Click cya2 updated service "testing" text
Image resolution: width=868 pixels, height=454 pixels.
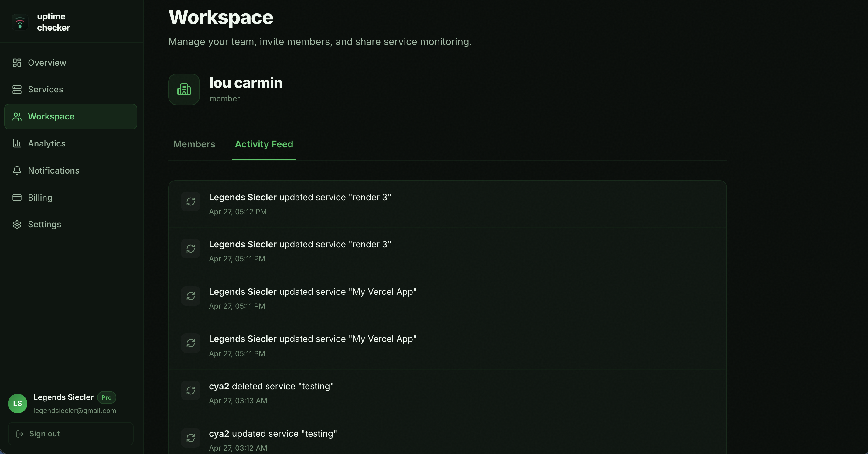coord(273,434)
